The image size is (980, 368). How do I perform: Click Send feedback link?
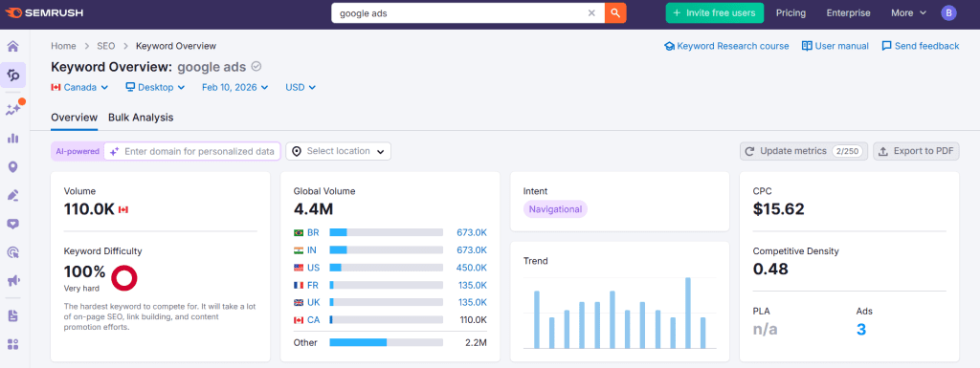click(920, 46)
